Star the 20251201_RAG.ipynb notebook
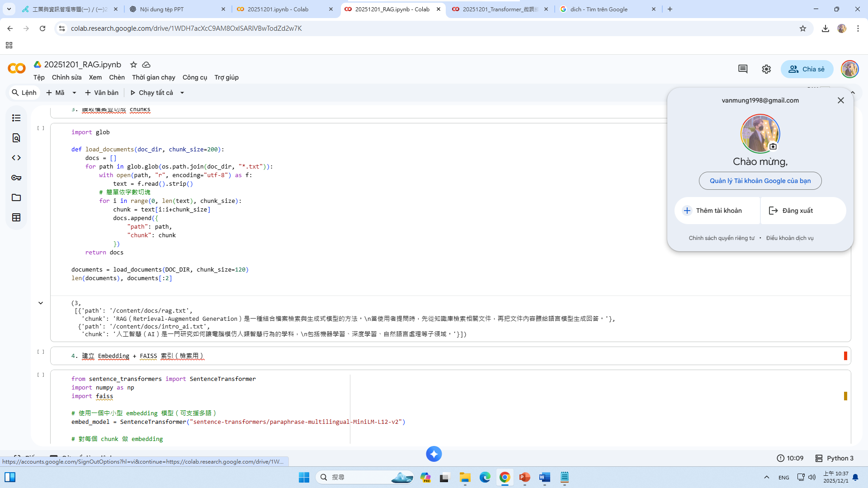The image size is (868, 488). 133,65
